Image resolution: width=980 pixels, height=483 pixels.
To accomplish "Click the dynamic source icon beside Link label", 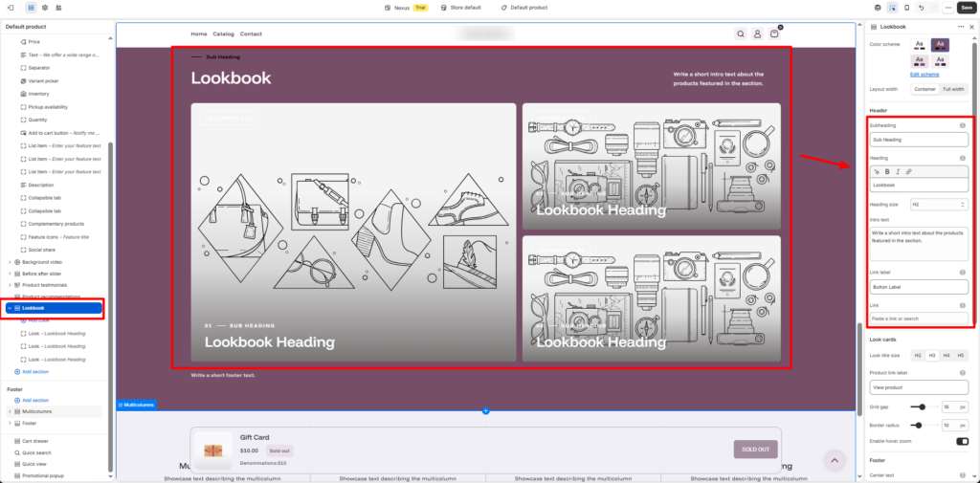I will [x=963, y=273].
